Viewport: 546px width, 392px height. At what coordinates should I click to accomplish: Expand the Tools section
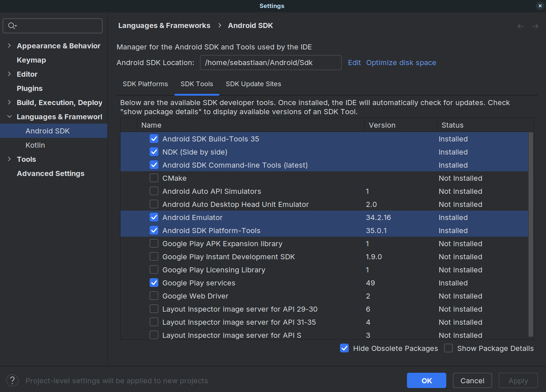[9, 159]
